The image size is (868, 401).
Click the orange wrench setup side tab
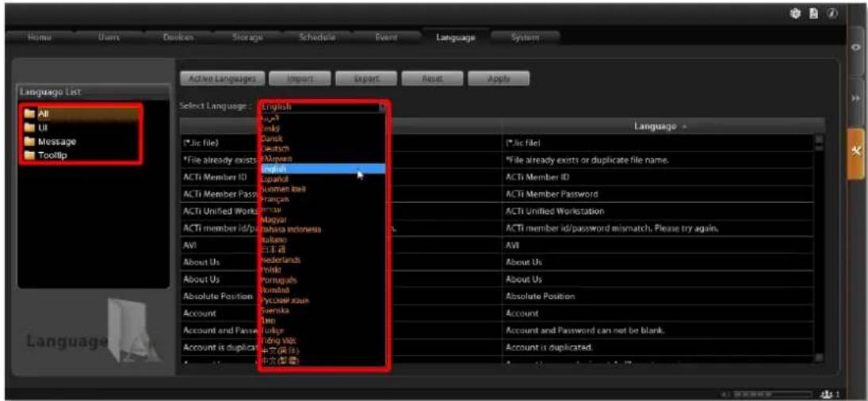click(856, 153)
